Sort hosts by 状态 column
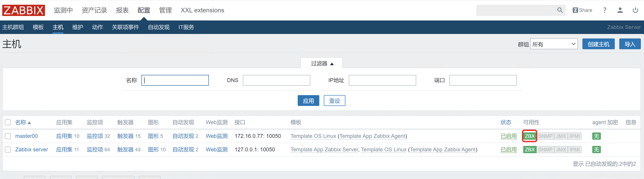The height and width of the screenshot is (179, 644). (506, 122)
